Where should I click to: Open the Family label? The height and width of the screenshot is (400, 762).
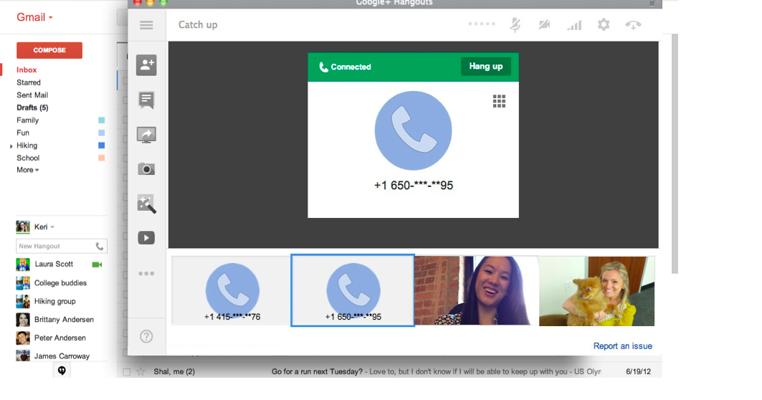coord(27,120)
